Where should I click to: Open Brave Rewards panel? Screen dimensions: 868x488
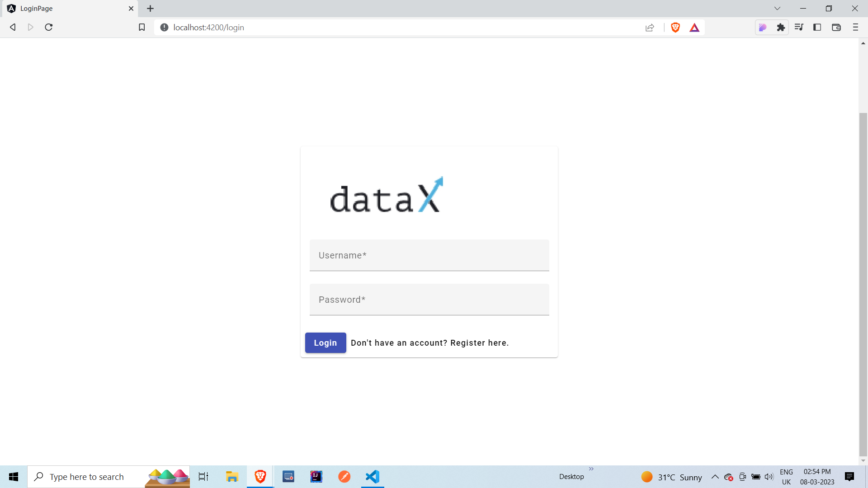[695, 27]
